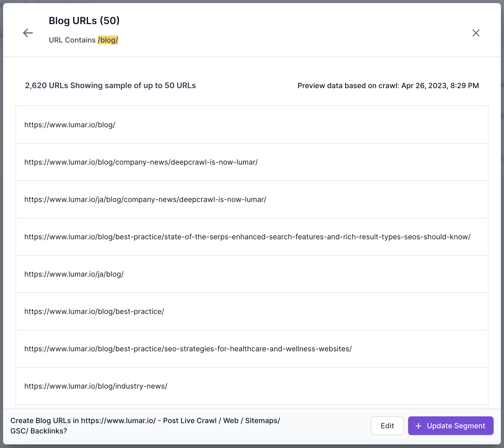Navigate back using the arrow icon
504x448 pixels.
click(28, 33)
